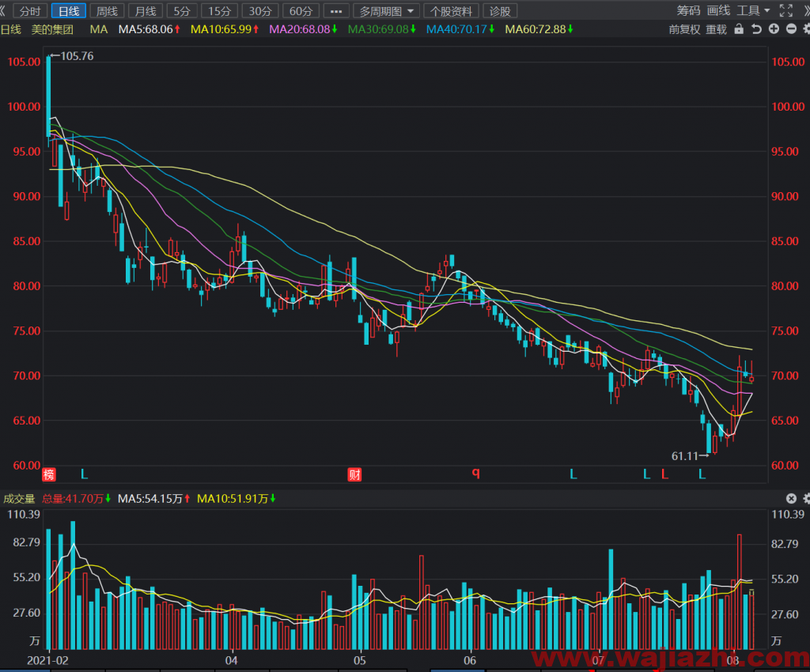810x672 pixels.
Task: Activate the 画线 drawing tool
Action: pos(718,10)
